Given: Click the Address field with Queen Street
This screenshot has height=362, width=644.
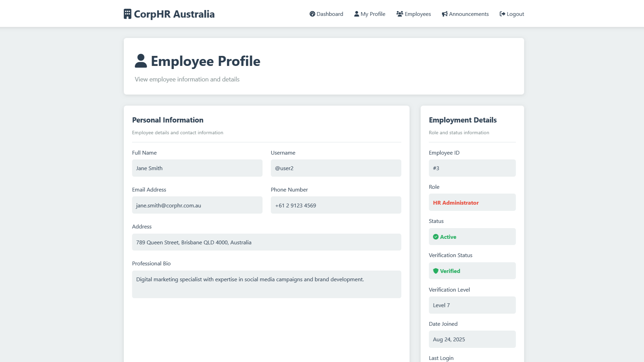Looking at the screenshot, I should point(266,242).
